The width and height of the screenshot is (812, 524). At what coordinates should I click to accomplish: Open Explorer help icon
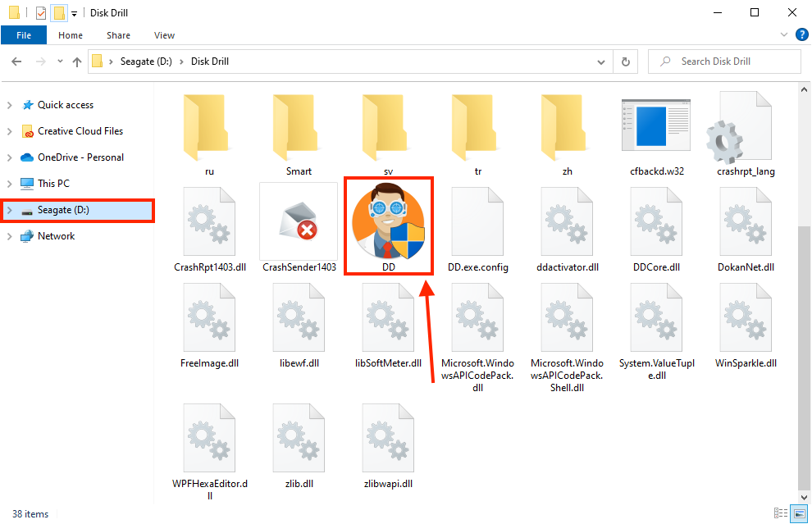[x=801, y=34]
